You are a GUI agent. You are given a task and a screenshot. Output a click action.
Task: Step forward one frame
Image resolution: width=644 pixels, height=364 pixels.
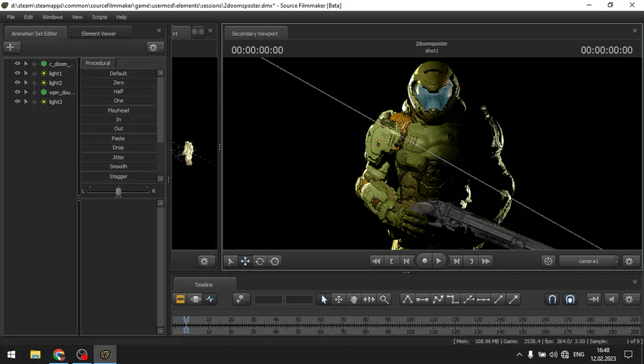point(457,261)
